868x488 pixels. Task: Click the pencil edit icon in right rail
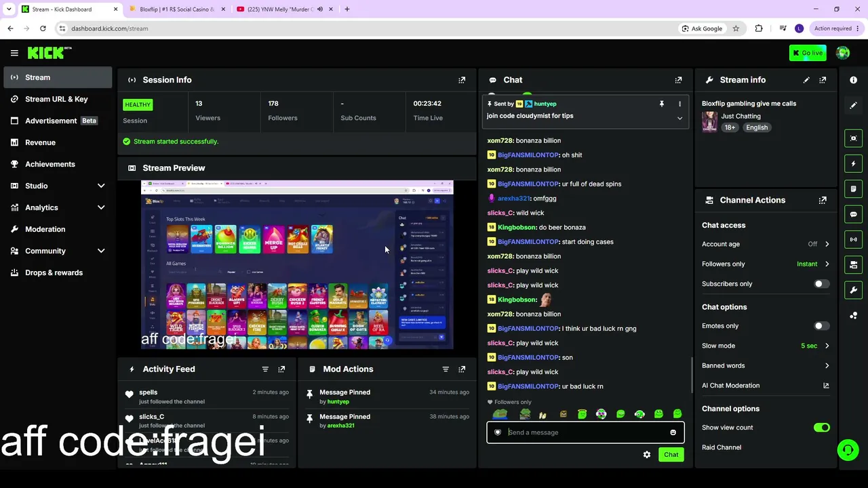click(x=853, y=106)
